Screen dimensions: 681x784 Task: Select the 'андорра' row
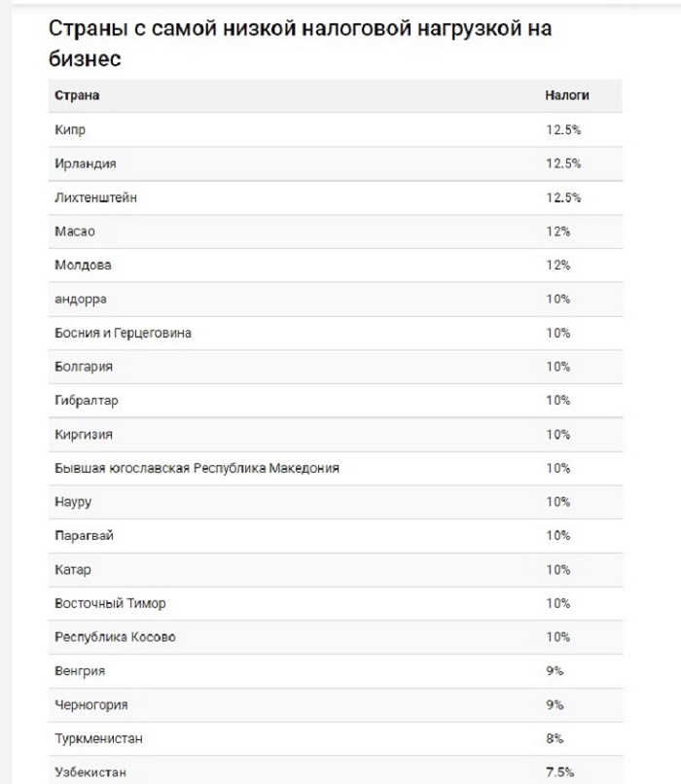336,299
